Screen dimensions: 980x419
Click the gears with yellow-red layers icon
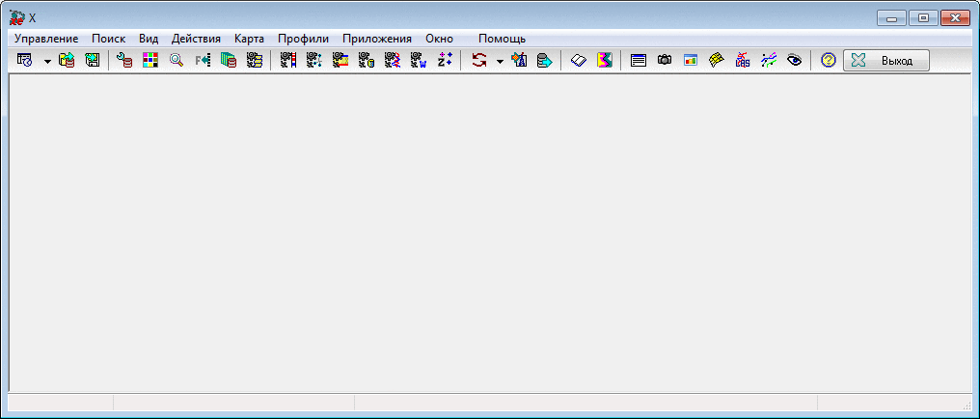(340, 61)
